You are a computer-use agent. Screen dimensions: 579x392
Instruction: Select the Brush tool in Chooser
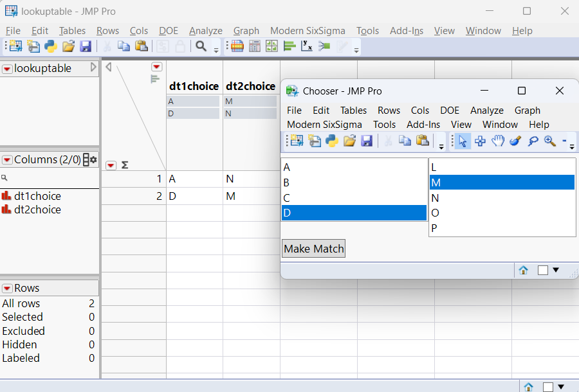coord(515,141)
